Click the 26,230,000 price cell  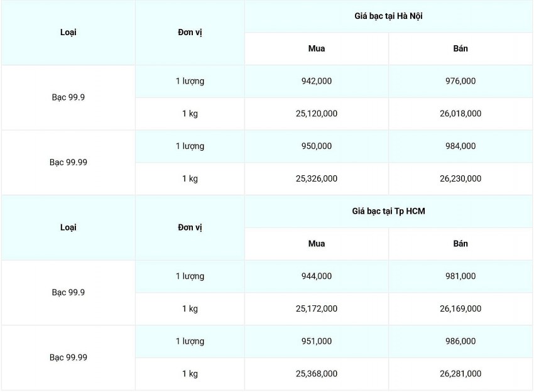click(460, 179)
